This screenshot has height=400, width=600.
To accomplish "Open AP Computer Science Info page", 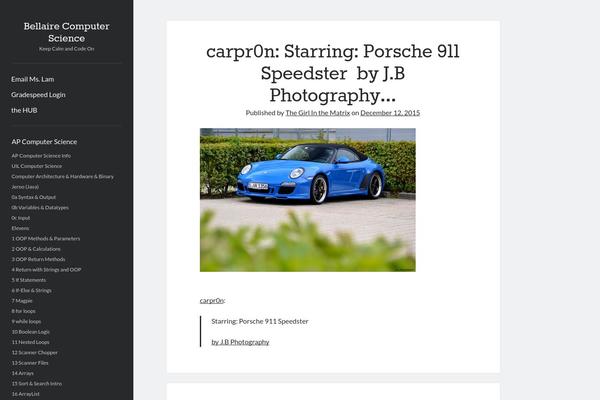I will click(x=41, y=156).
